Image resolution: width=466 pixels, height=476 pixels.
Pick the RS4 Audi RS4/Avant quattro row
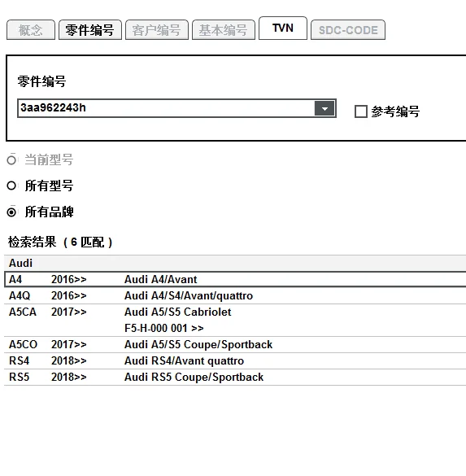(235, 361)
